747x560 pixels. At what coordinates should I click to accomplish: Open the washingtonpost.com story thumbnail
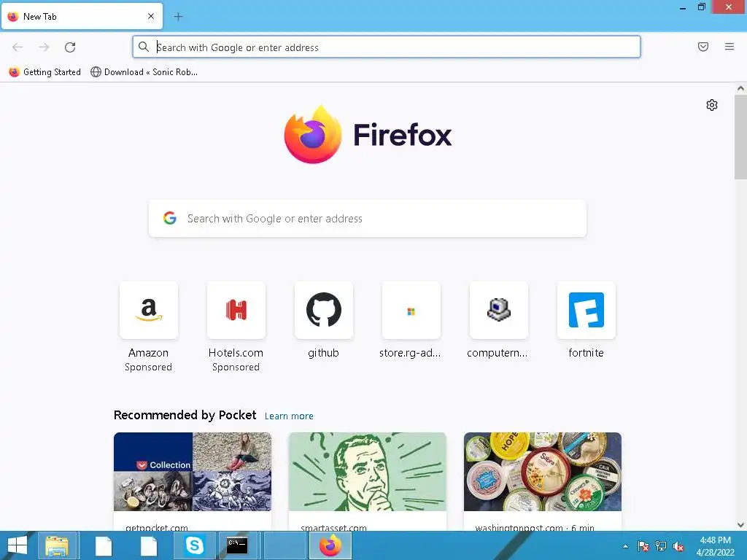pyautogui.click(x=543, y=472)
